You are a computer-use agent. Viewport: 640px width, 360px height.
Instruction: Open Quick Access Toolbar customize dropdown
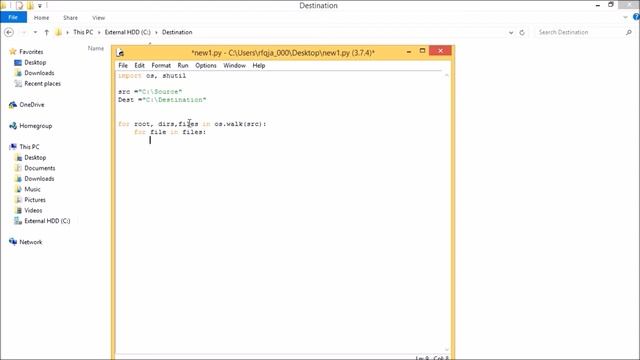pos(40,6)
